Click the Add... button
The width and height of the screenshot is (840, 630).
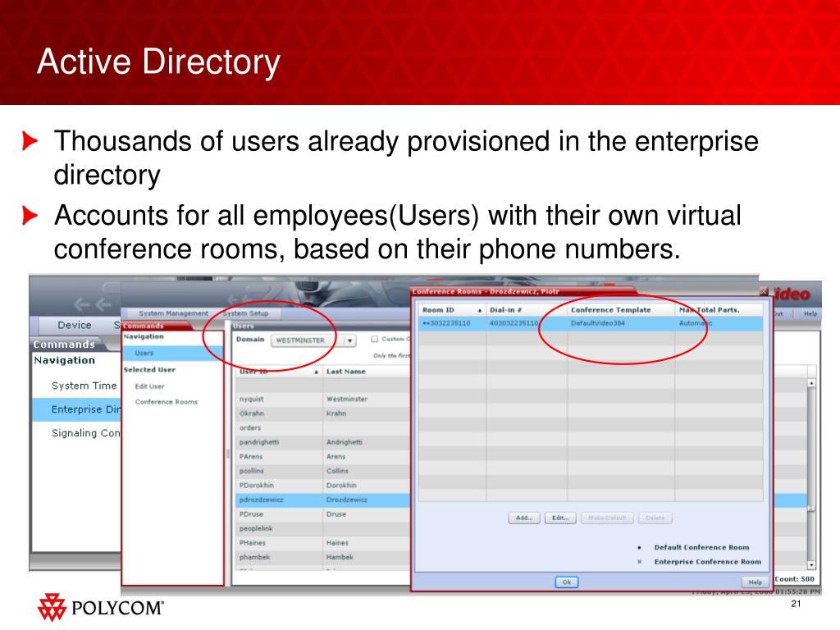pyautogui.click(x=524, y=518)
